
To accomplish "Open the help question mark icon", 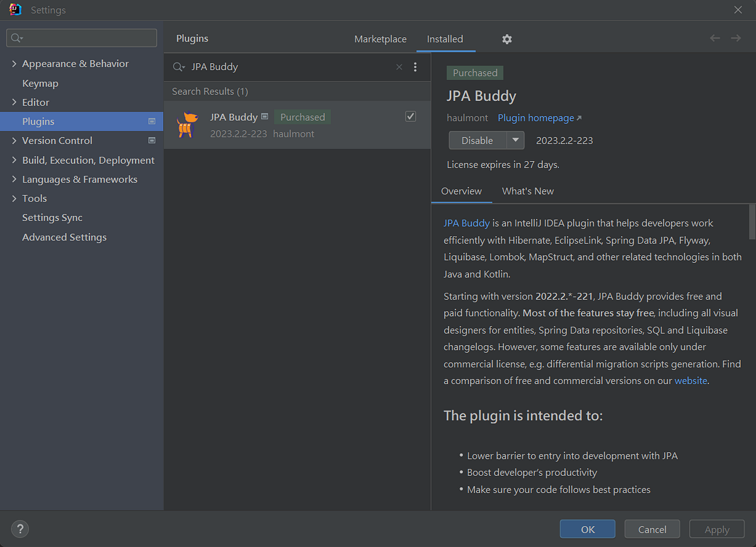I will click(x=20, y=529).
